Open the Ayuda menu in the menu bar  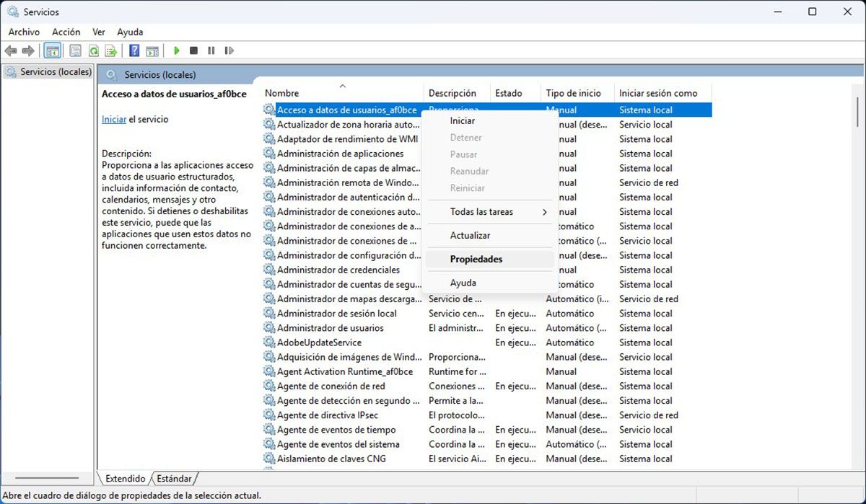pos(130,32)
